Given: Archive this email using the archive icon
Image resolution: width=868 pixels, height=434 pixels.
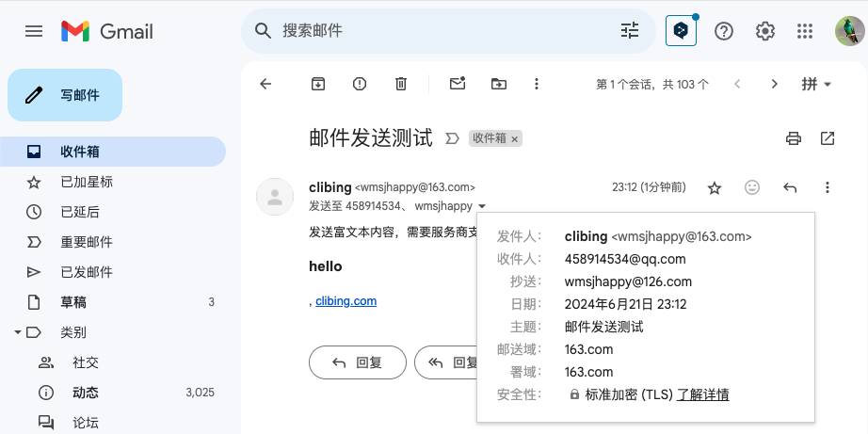Looking at the screenshot, I should point(318,84).
